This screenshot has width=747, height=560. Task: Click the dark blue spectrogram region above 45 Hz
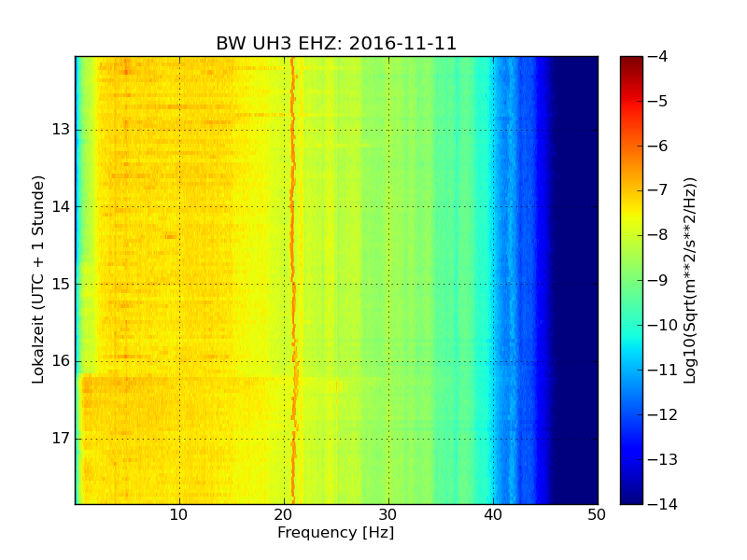click(x=575, y=280)
